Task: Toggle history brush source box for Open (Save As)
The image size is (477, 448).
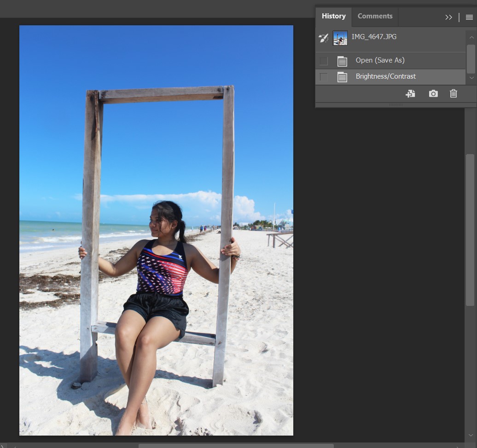Action: coord(324,61)
